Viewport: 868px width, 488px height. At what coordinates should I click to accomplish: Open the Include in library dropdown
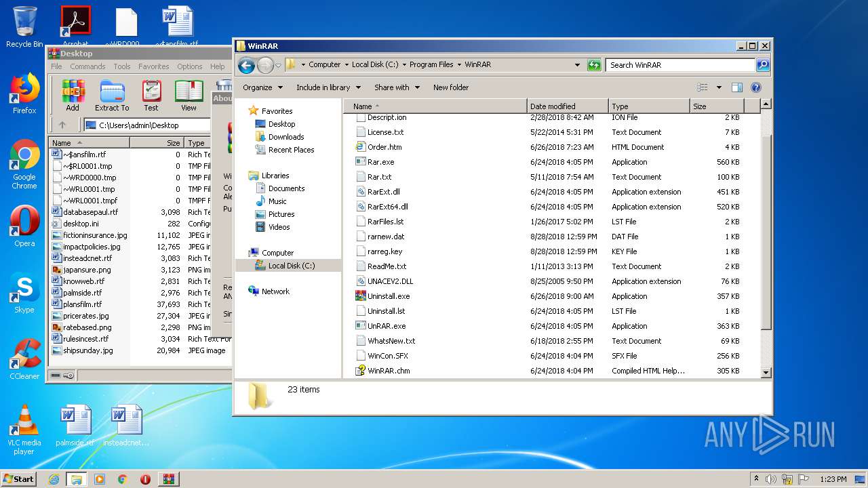coord(328,87)
